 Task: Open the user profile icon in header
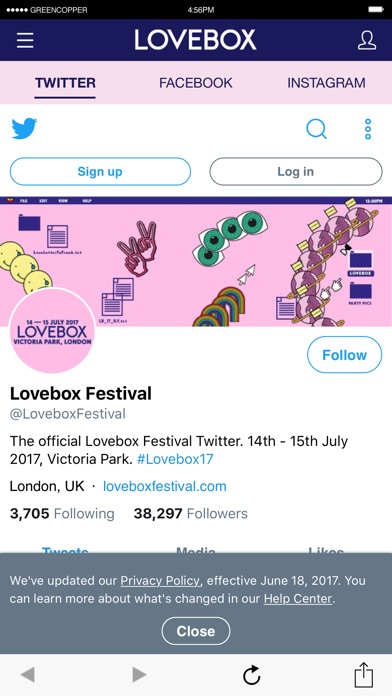coord(367,40)
